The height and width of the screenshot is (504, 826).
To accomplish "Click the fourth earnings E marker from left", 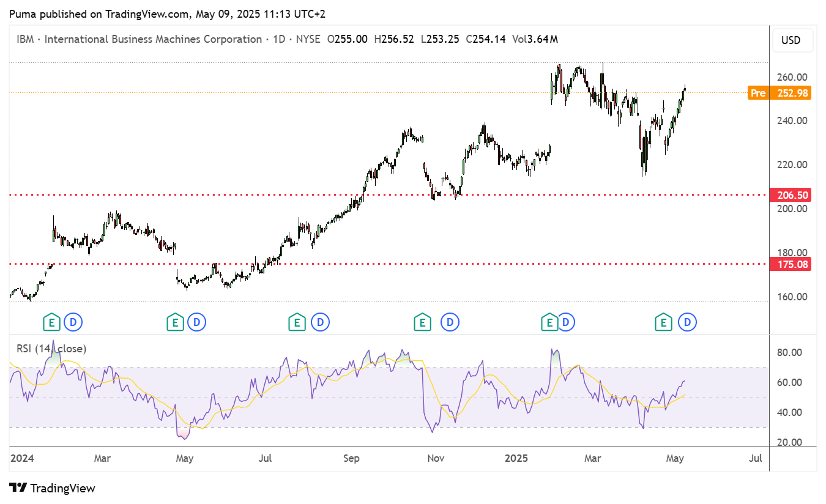I will (x=422, y=321).
